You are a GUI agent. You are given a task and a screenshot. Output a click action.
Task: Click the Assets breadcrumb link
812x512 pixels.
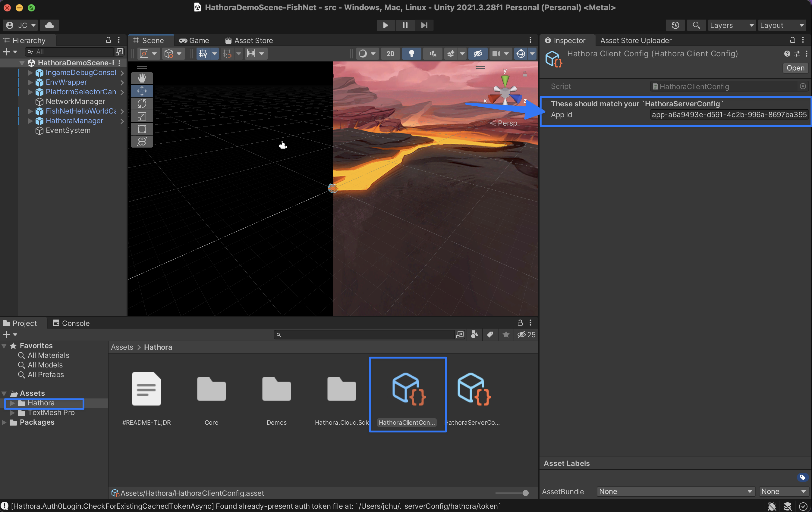click(122, 347)
